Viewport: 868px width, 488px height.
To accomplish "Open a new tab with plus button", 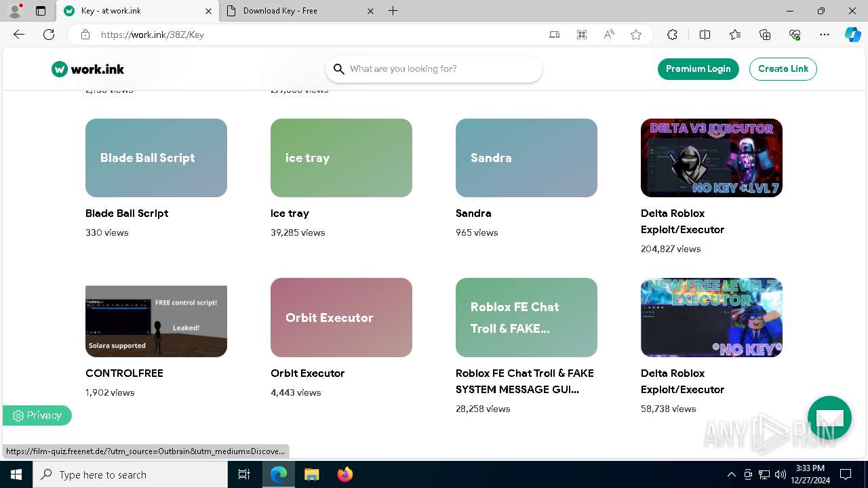I will coord(393,11).
